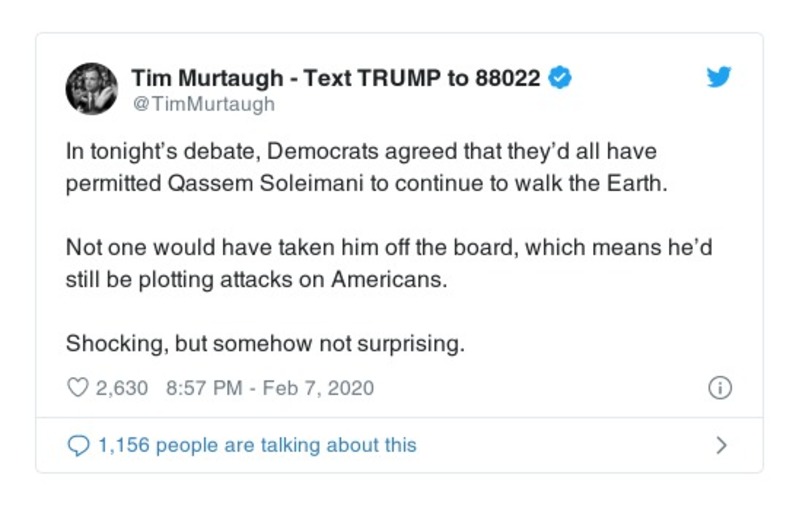
Task: Click the line starting "Not one would"
Action: pos(388,247)
